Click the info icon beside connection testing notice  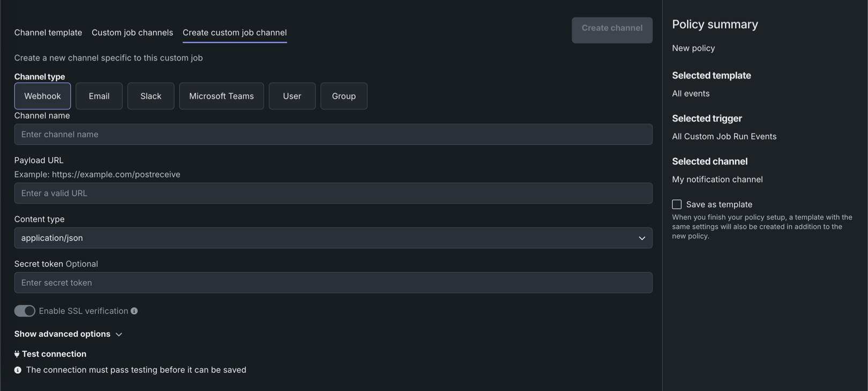tap(18, 370)
